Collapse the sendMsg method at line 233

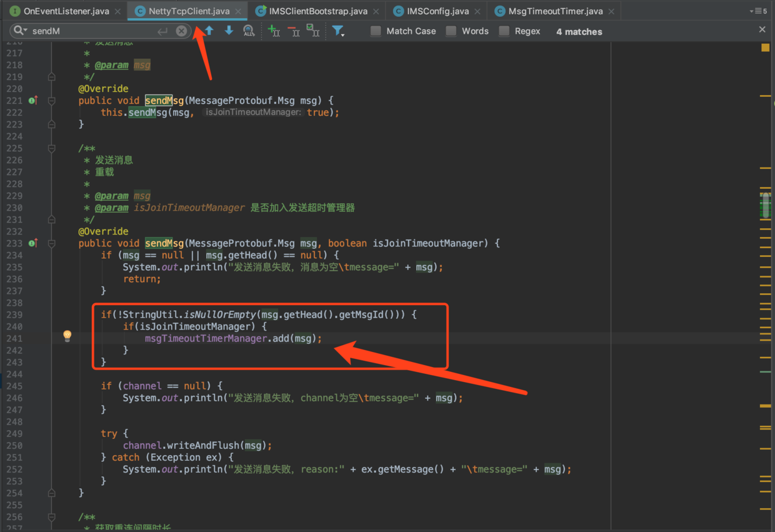pyautogui.click(x=51, y=243)
